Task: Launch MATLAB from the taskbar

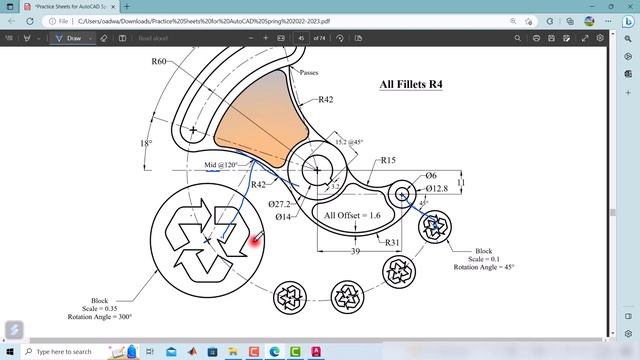Action: coord(192,351)
